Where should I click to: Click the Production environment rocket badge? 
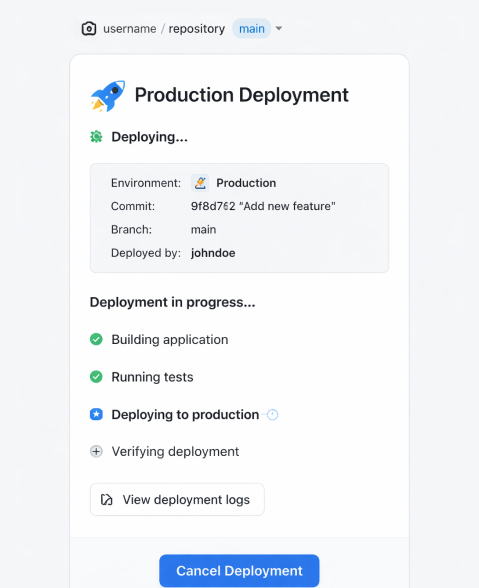200,183
